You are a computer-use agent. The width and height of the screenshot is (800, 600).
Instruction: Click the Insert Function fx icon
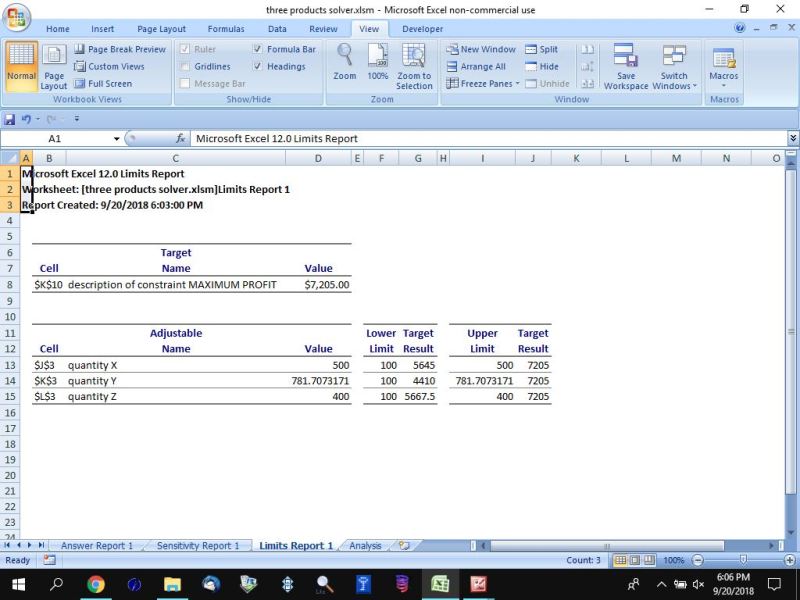click(x=180, y=139)
